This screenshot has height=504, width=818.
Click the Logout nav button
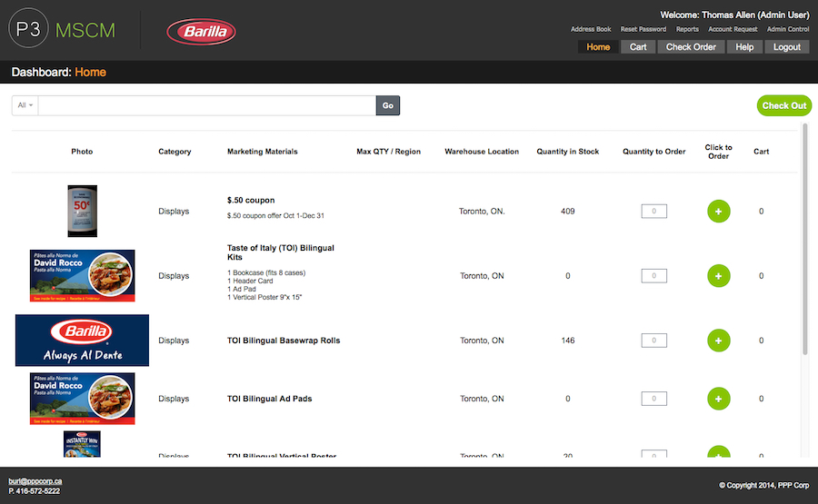(787, 47)
